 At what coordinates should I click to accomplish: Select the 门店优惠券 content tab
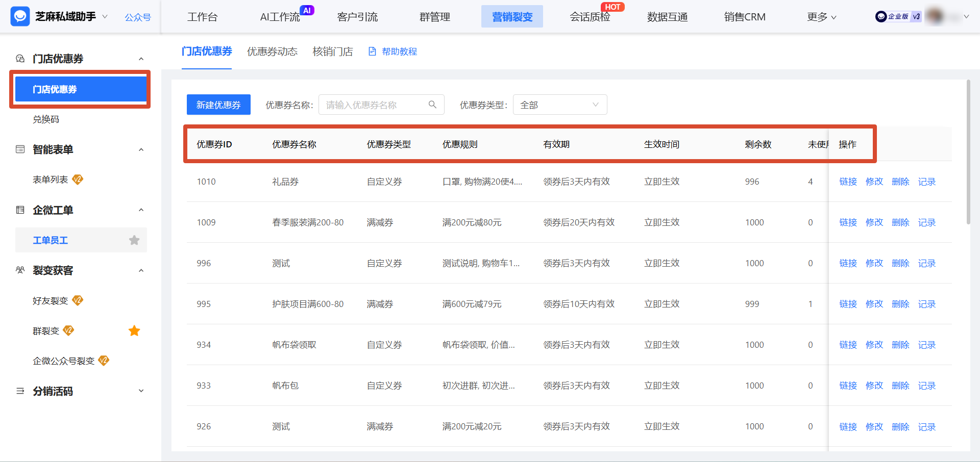(x=207, y=51)
